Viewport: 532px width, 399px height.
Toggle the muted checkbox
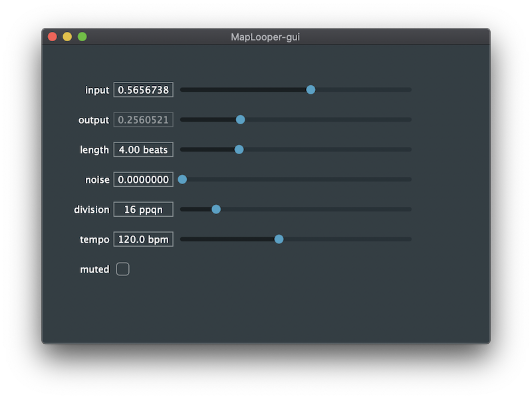click(x=122, y=269)
